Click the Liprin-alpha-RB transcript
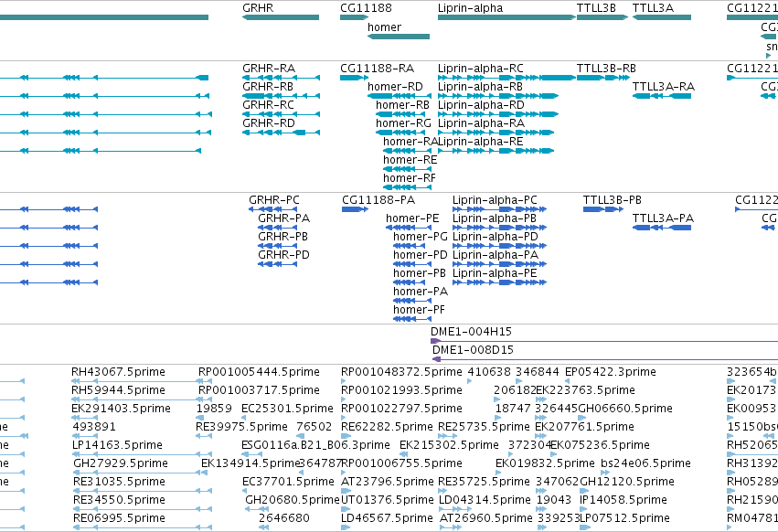Image resolution: width=778 pixels, height=532 pixels. click(498, 96)
